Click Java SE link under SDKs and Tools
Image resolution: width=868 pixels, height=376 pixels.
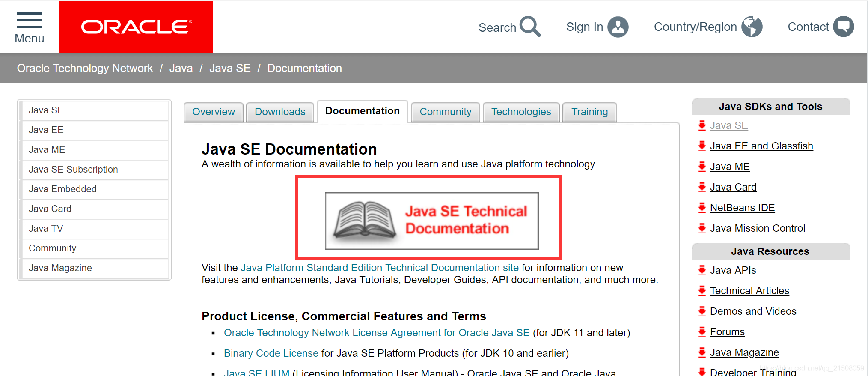coord(729,125)
